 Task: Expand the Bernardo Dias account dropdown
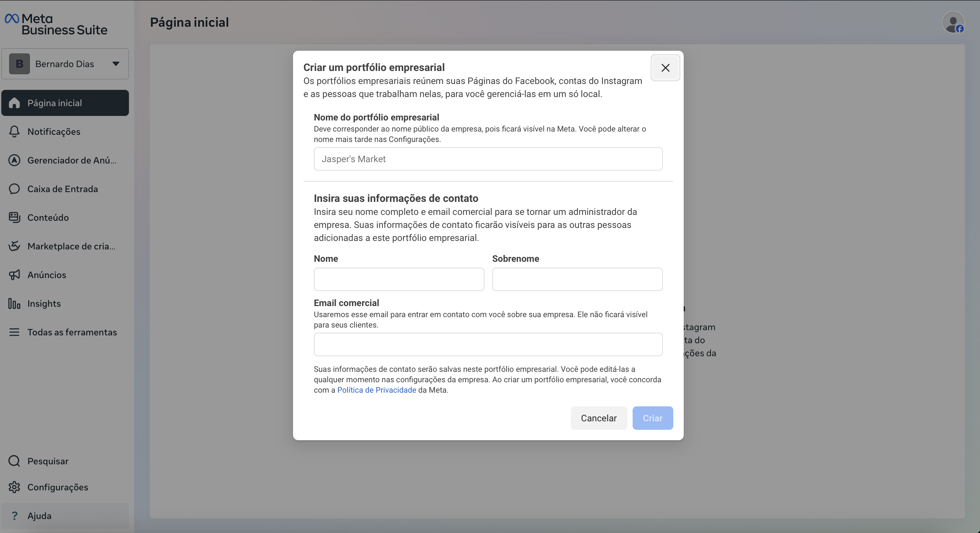pyautogui.click(x=116, y=64)
